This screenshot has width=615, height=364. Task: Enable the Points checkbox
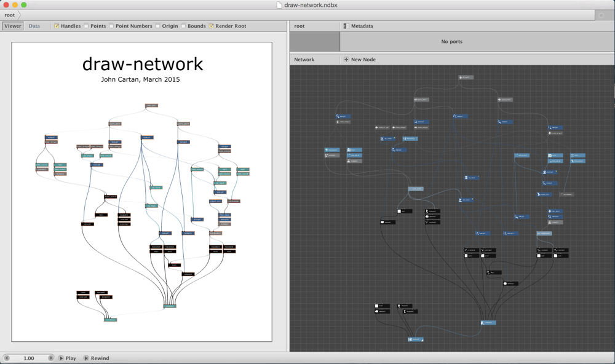click(86, 26)
